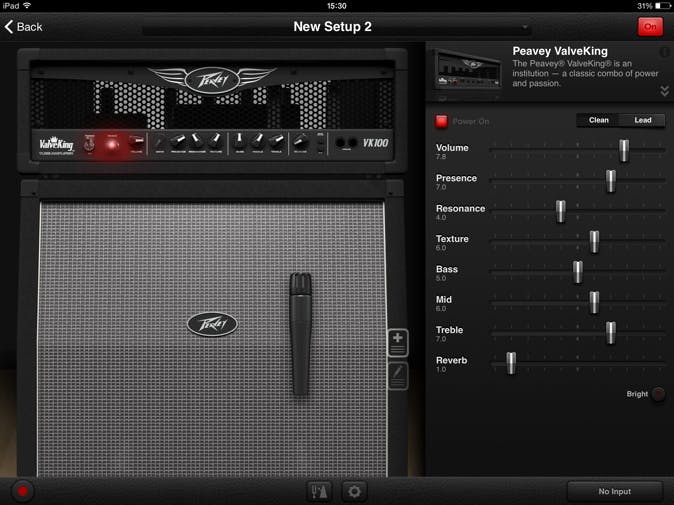
Task: Click the add effect plus icon
Action: [398, 343]
